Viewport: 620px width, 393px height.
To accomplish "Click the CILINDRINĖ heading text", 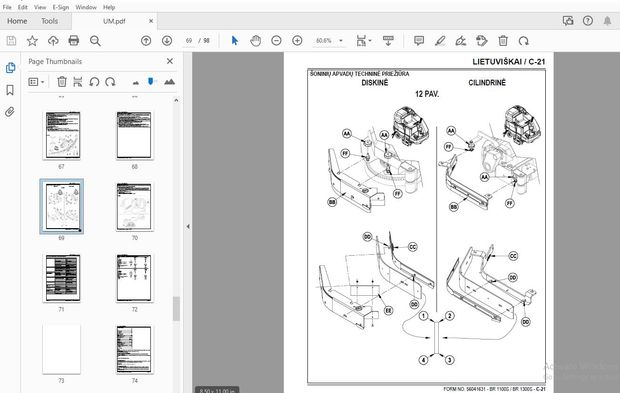I will tap(487, 83).
